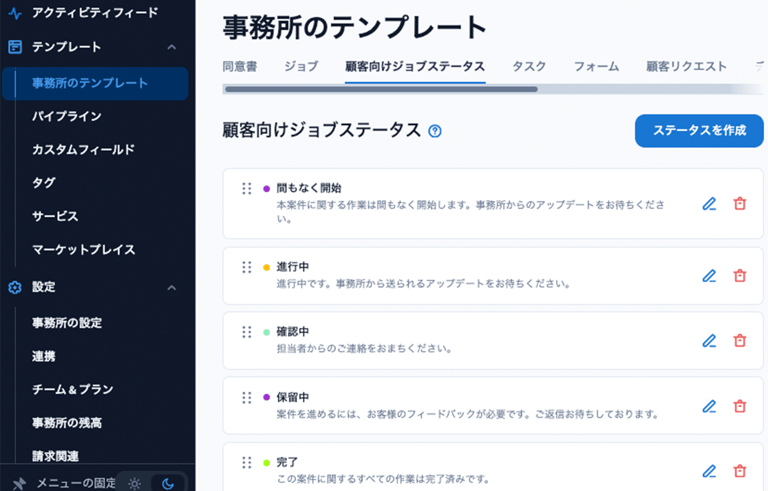
Task: Edit the 間もなく開始 status with pencil icon
Action: pos(709,203)
